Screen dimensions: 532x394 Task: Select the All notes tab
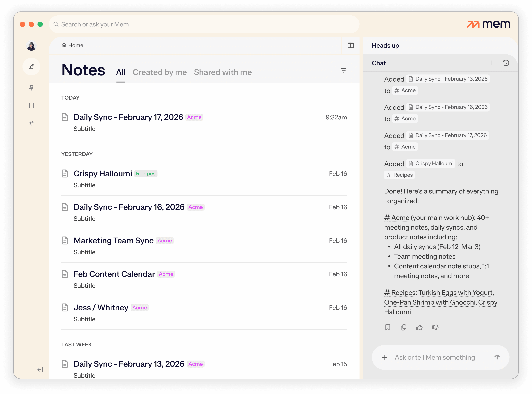121,72
